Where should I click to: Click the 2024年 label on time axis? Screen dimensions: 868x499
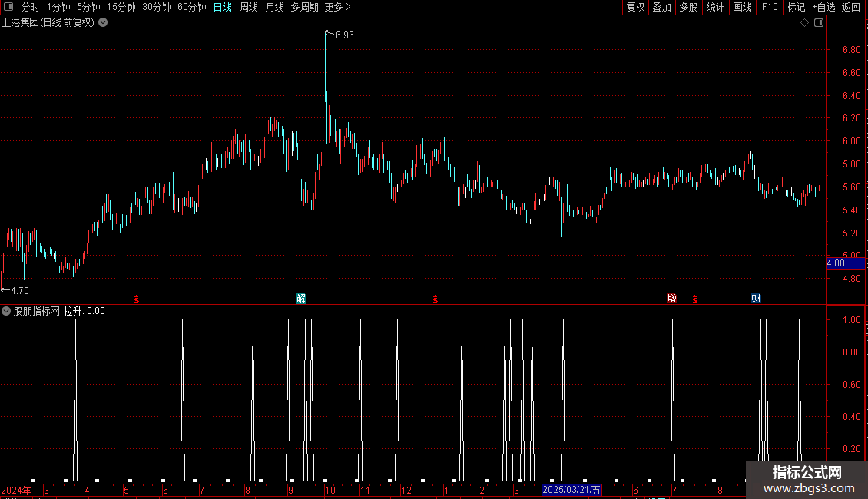16,490
